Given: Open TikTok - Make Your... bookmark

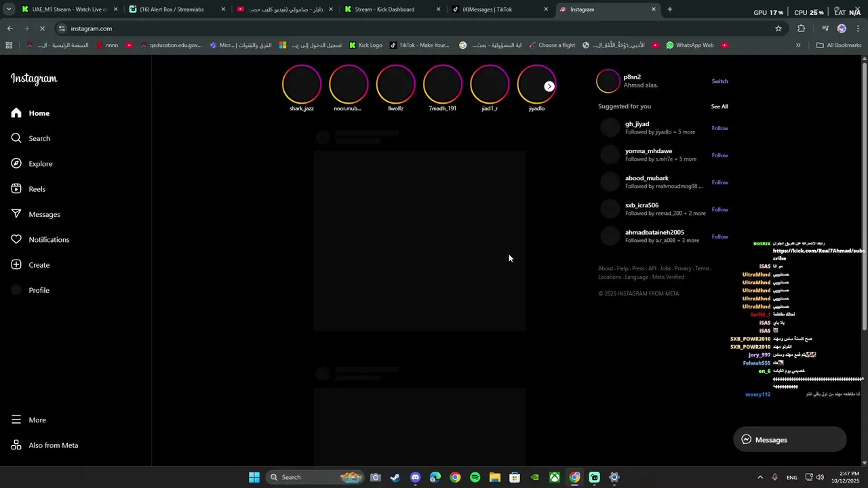Looking at the screenshot, I should point(419,45).
